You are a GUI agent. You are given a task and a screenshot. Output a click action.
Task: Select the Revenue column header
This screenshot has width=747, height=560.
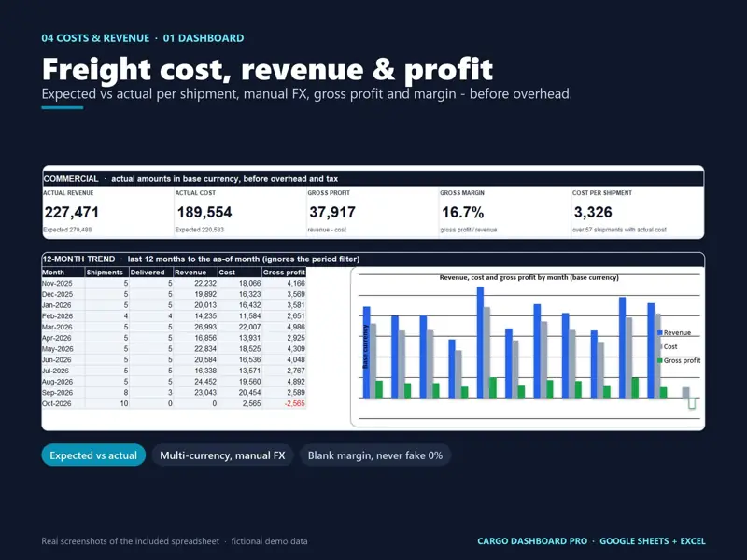(x=195, y=273)
